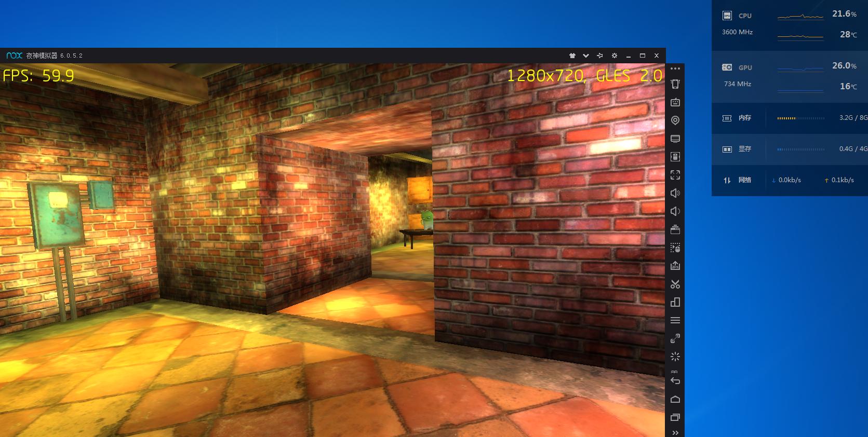The height and width of the screenshot is (437, 868).
Task: Expand the sidebar with double chevron
Action: coord(675,432)
